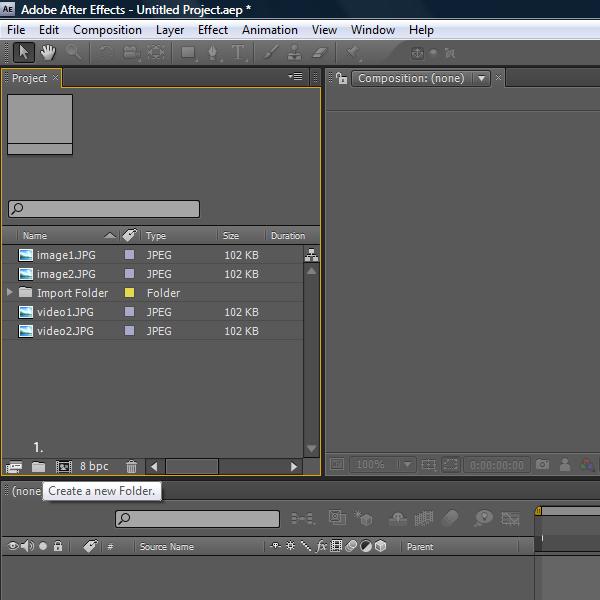
Task: Open the Project panel options menu
Action: (295, 77)
